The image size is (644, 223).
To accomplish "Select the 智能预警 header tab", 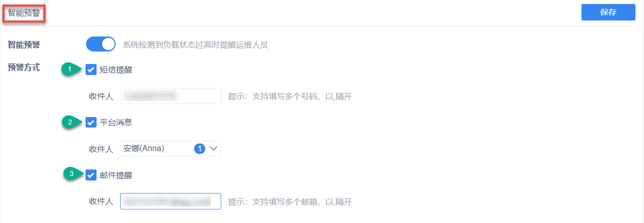I will tap(24, 12).
